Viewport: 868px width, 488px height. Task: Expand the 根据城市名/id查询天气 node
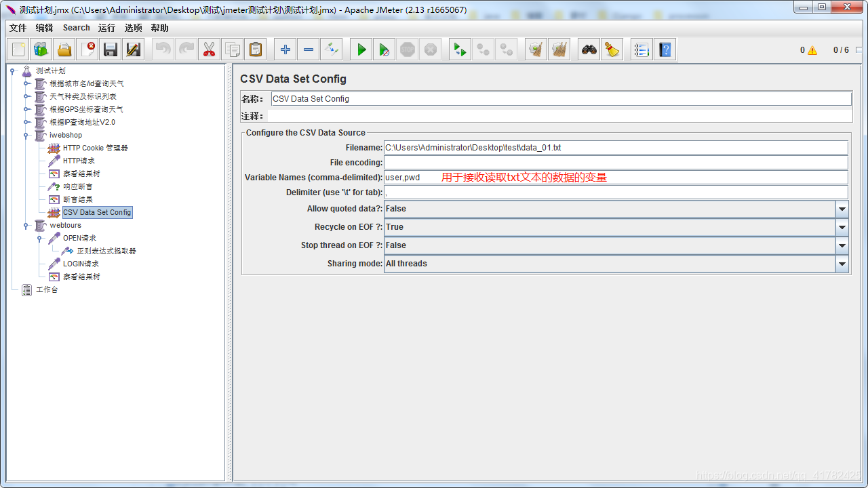coord(26,83)
